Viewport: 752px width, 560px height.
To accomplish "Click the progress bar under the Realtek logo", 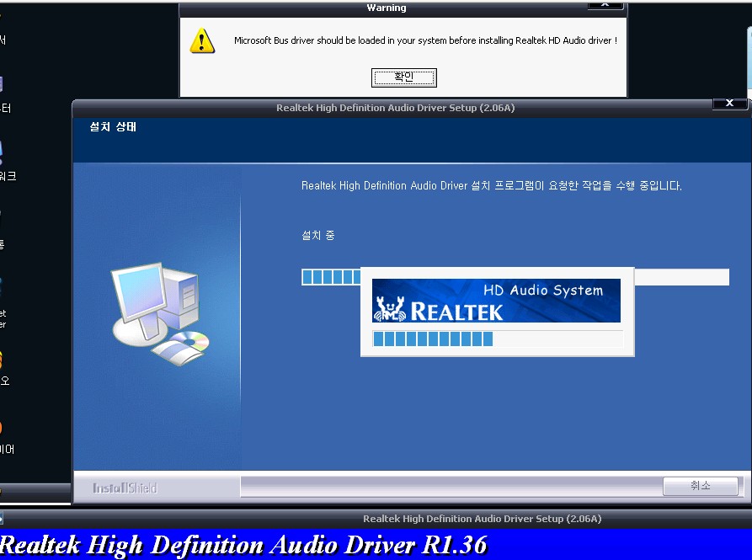I will point(498,339).
